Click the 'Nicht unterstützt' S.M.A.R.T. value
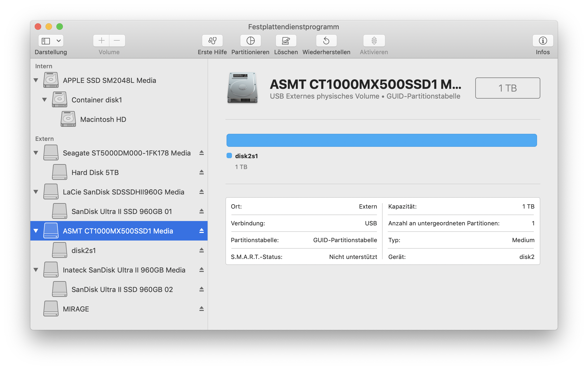The height and width of the screenshot is (370, 588). click(353, 257)
